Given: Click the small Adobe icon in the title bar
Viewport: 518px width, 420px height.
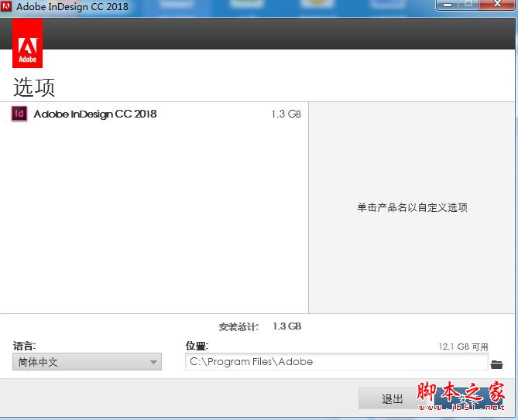Looking at the screenshot, I should (6, 6).
